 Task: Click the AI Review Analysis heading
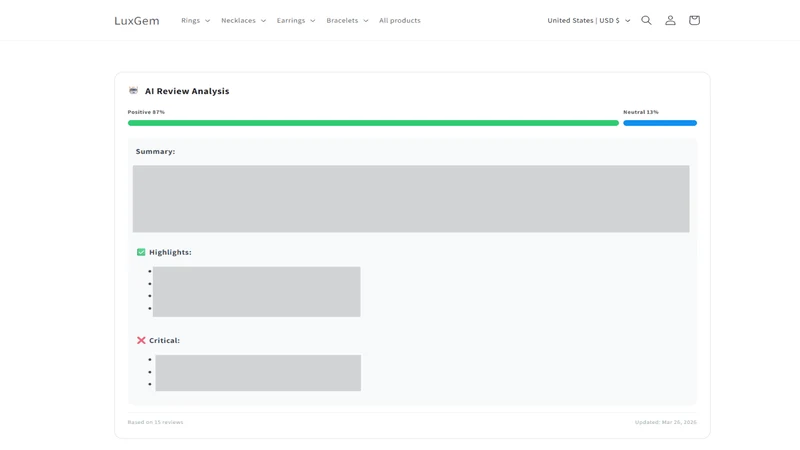tap(187, 91)
